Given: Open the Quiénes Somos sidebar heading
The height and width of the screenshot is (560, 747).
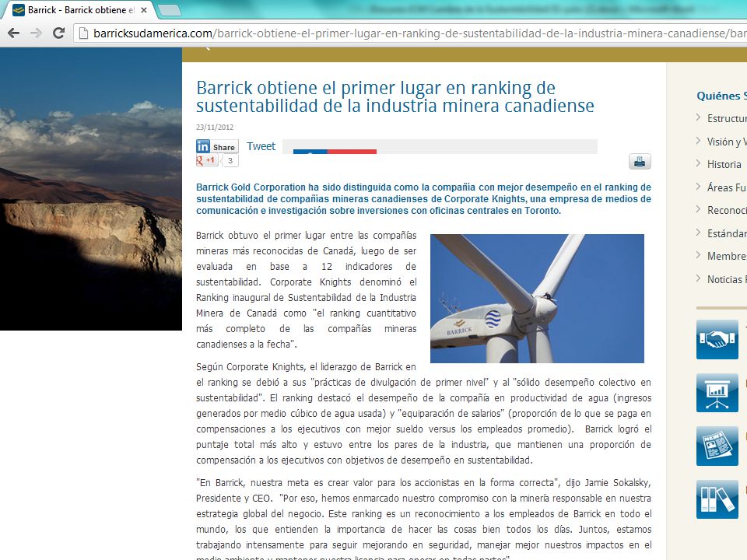Looking at the screenshot, I should pyautogui.click(x=722, y=96).
